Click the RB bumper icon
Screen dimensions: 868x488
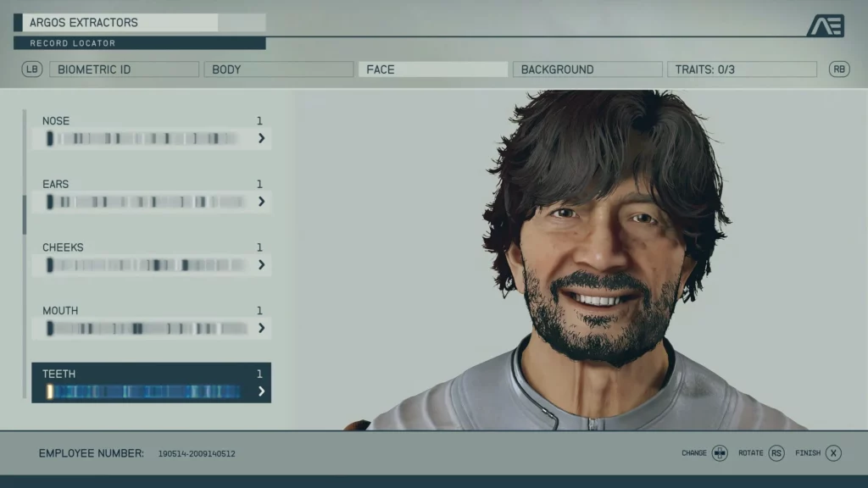tap(839, 69)
